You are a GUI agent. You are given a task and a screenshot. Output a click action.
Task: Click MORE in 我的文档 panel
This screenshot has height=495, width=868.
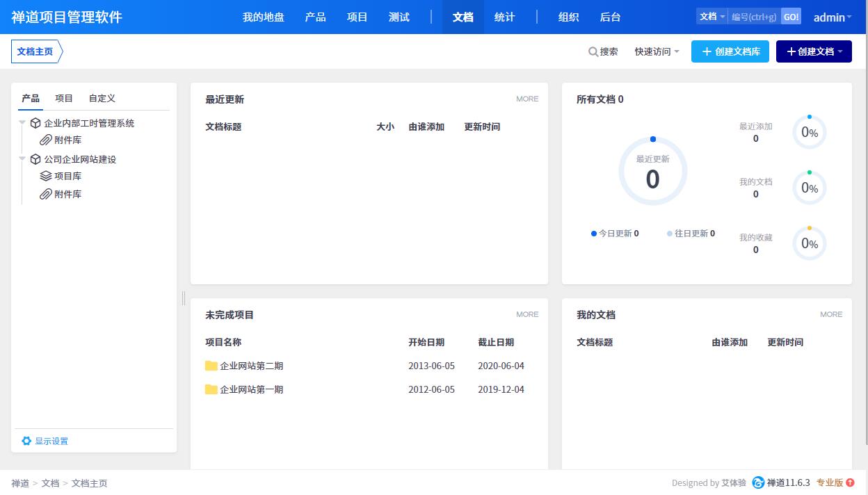click(831, 314)
